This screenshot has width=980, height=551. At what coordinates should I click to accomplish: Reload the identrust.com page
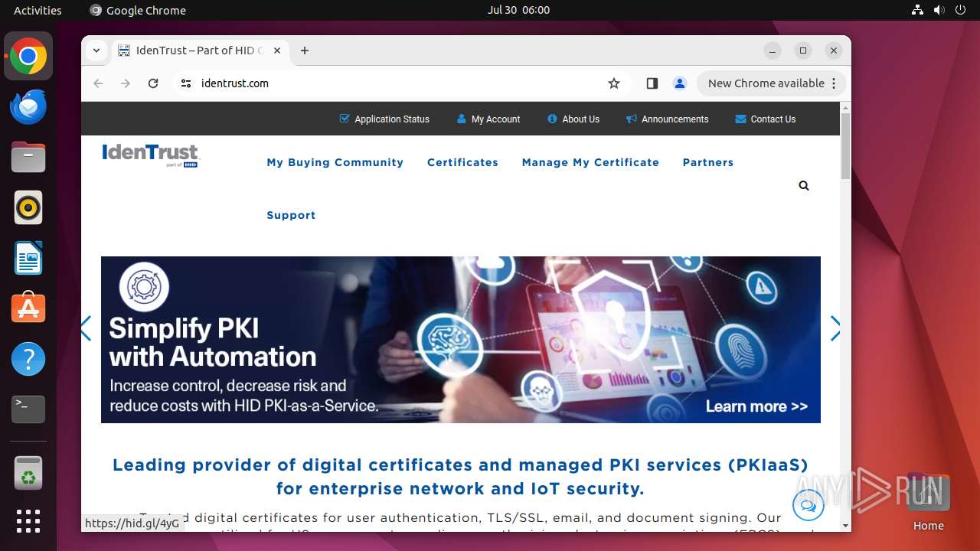pyautogui.click(x=153, y=83)
